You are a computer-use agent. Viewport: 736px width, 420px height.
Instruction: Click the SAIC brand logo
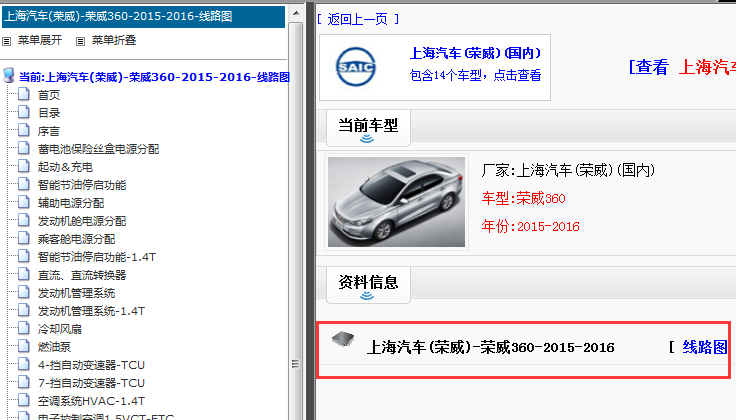pos(356,67)
